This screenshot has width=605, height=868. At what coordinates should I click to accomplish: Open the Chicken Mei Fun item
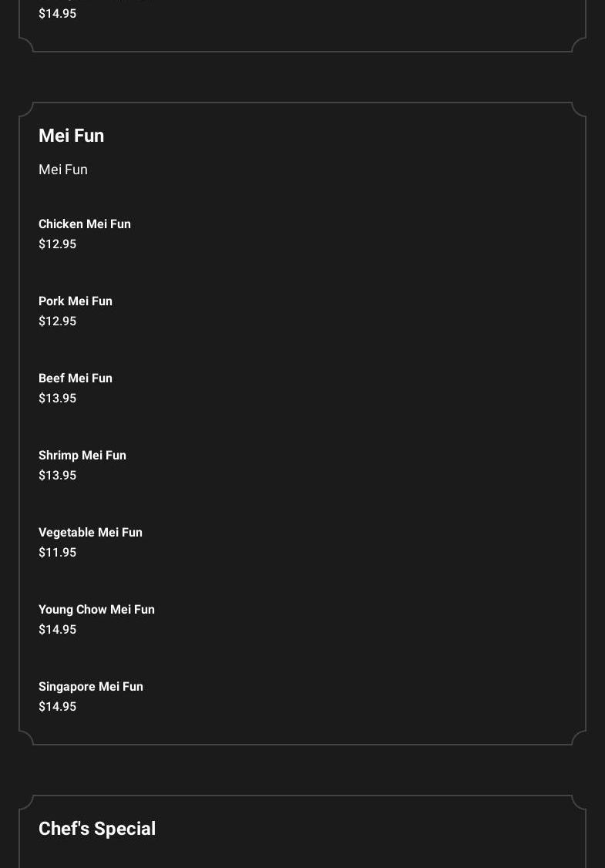pyautogui.click(x=85, y=224)
